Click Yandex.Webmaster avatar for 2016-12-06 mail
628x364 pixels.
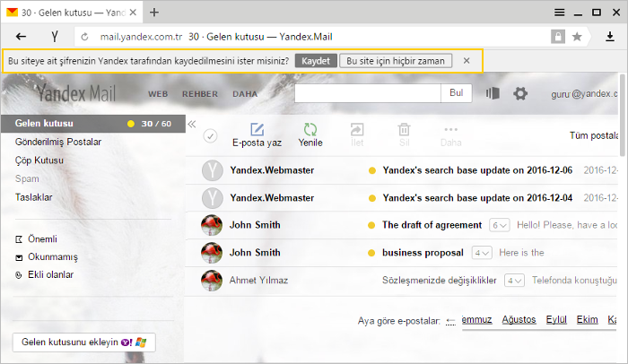213,170
